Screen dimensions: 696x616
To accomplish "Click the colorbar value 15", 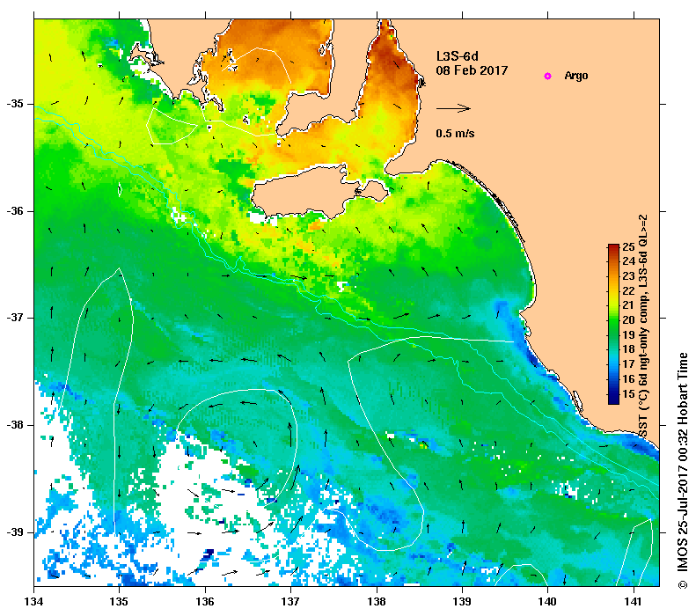I will [x=628, y=393].
